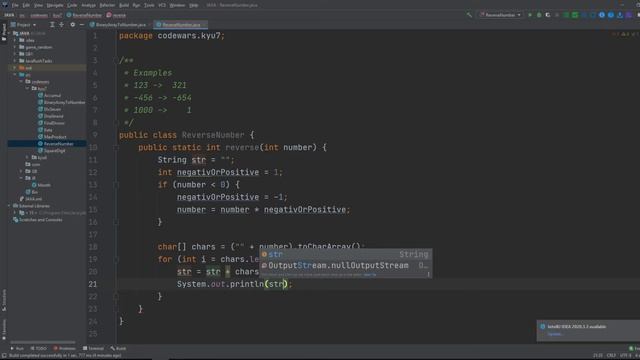Open the run configuration ReverseNumber dropdown
This screenshot has height=360, width=640.
[500, 15]
